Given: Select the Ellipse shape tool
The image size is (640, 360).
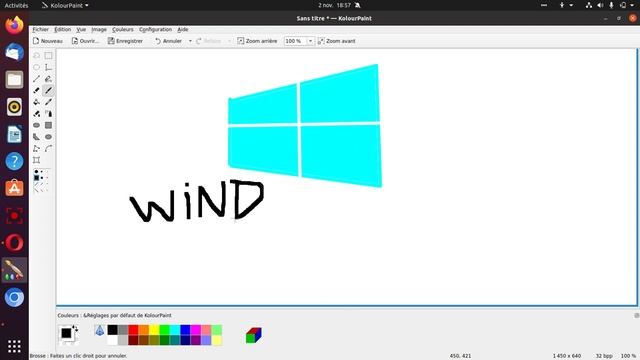Looking at the screenshot, I should (x=48, y=137).
